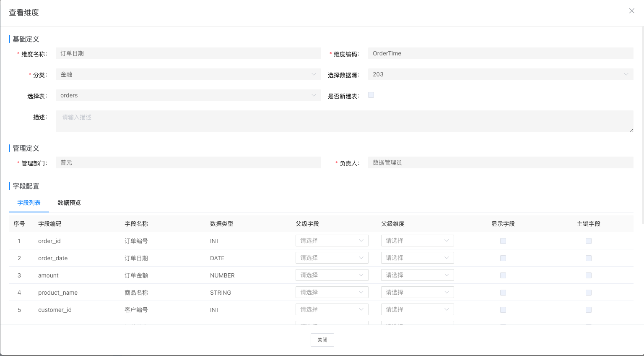Open the 父级字段 dropdown for customer_id row
Viewport: 644px width, 356px height.
pos(332,309)
